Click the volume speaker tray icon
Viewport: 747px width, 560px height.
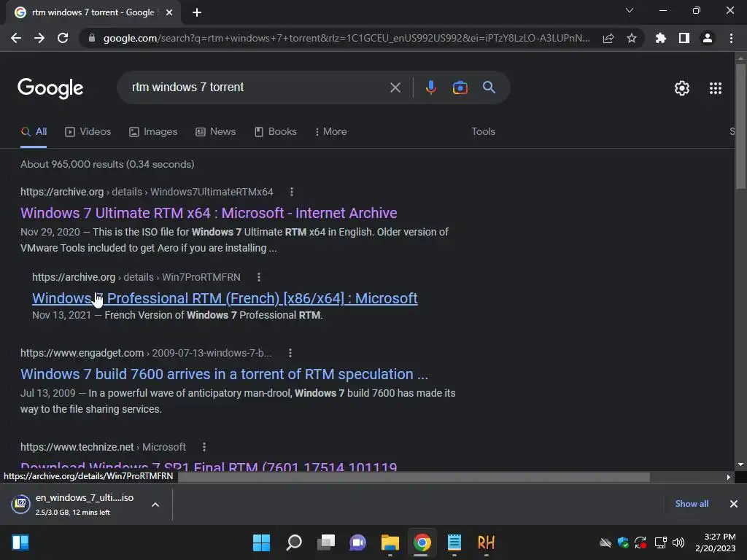point(678,542)
